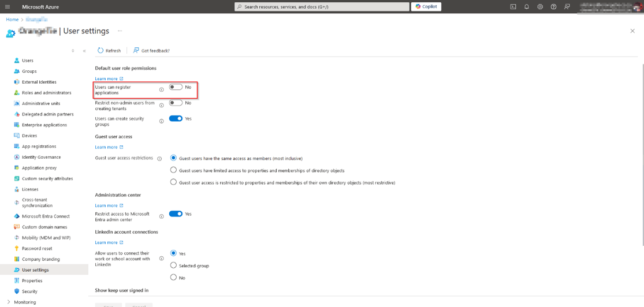
Task: Collapse the sidebar with double chevron
Action: 84,51
